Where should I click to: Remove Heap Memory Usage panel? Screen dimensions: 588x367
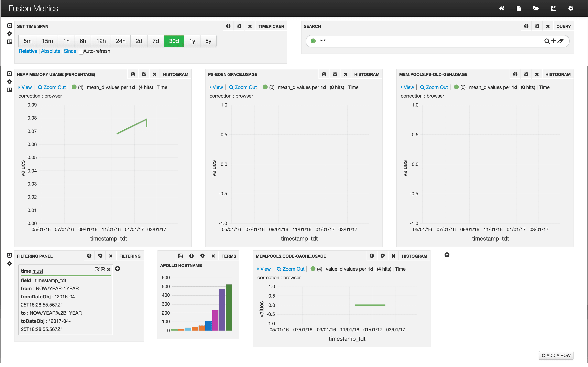click(154, 74)
